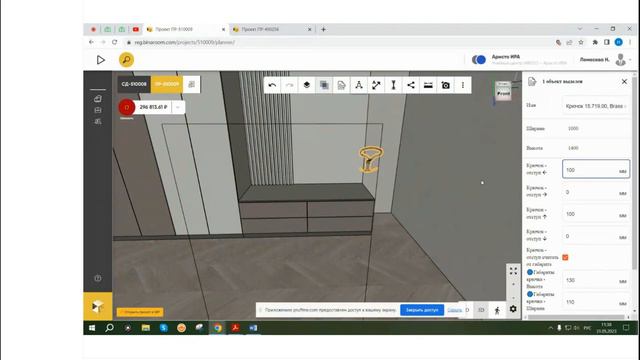640x360 pixels.
Task: Bookmark this page with star icon
Action: coord(581,42)
